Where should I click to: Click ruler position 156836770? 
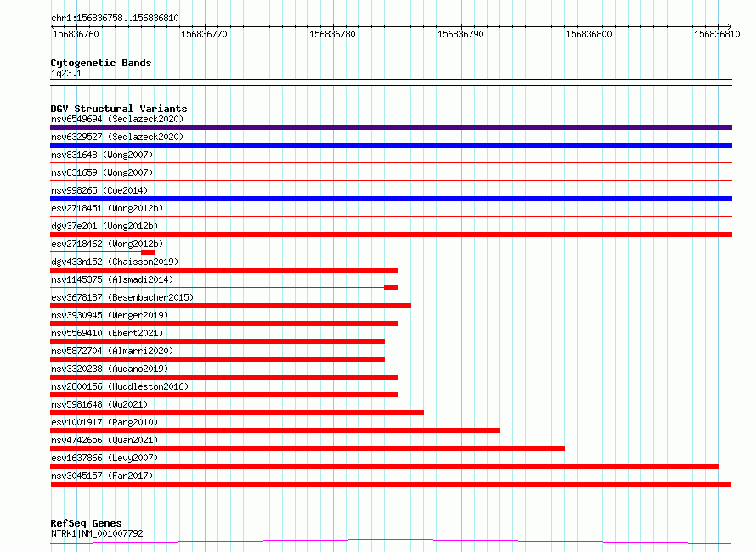tap(204, 34)
